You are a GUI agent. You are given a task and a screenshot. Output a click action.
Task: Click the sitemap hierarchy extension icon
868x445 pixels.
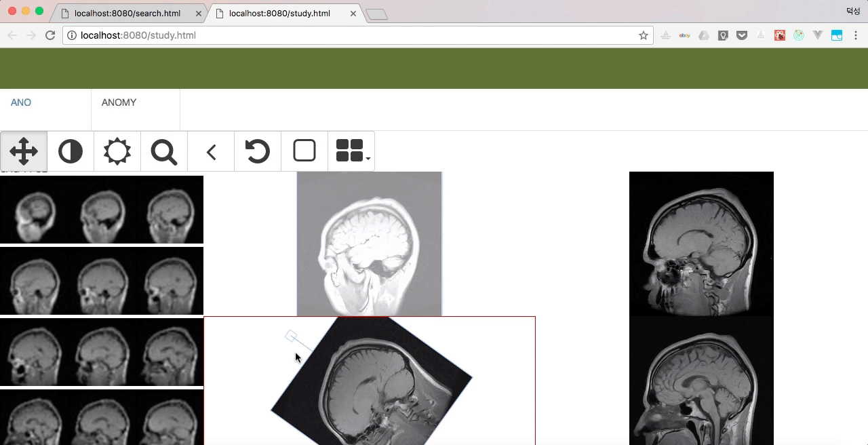pos(761,35)
